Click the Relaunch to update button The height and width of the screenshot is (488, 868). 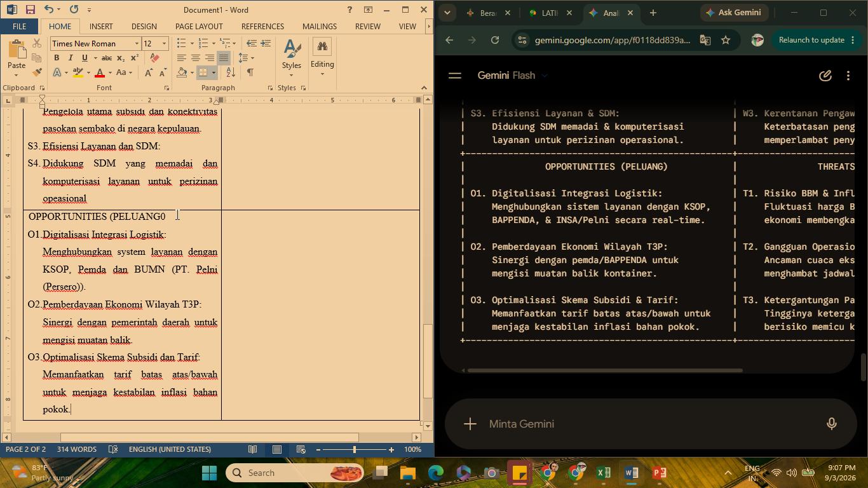811,40
